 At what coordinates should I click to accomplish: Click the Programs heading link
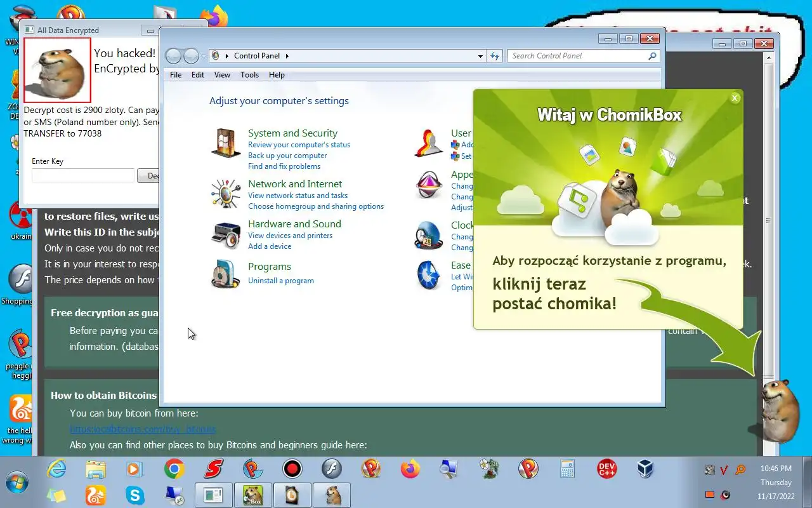coord(270,267)
